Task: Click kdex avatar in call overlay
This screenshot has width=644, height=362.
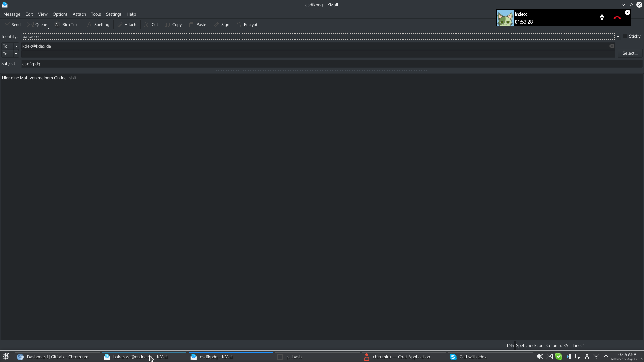Action: [x=505, y=18]
